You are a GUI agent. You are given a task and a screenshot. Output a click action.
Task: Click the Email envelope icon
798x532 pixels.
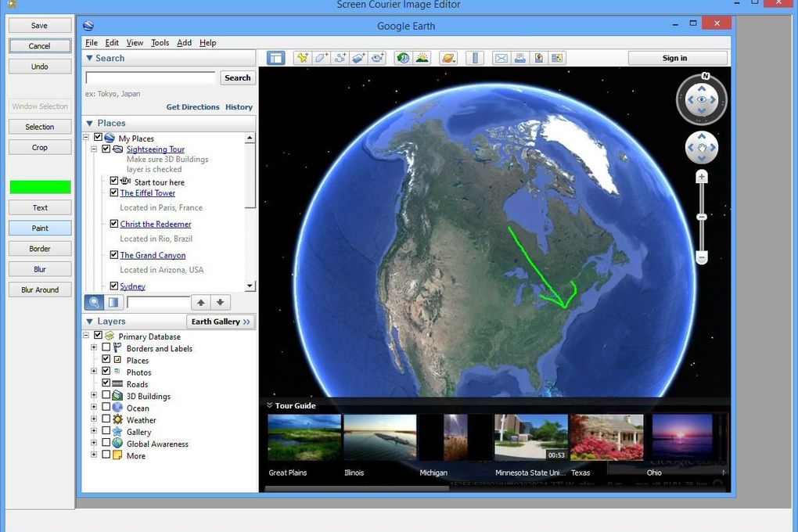501,58
